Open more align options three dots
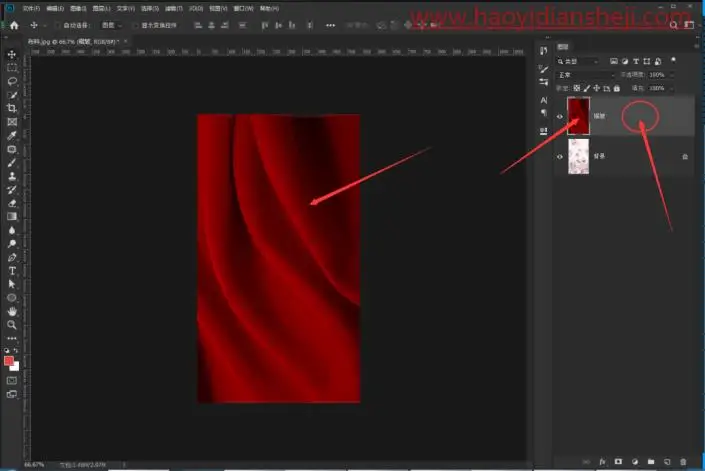The width and height of the screenshot is (705, 471). [330, 26]
